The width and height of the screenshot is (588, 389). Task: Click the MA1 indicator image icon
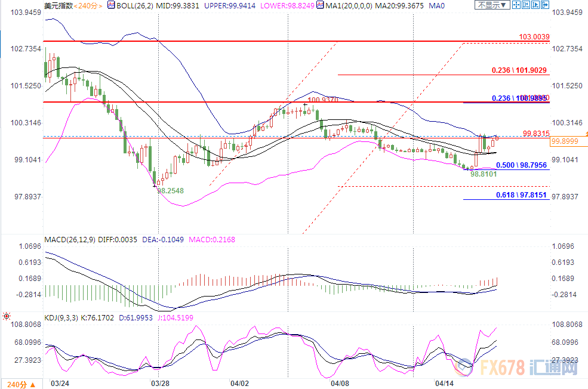(320, 5)
